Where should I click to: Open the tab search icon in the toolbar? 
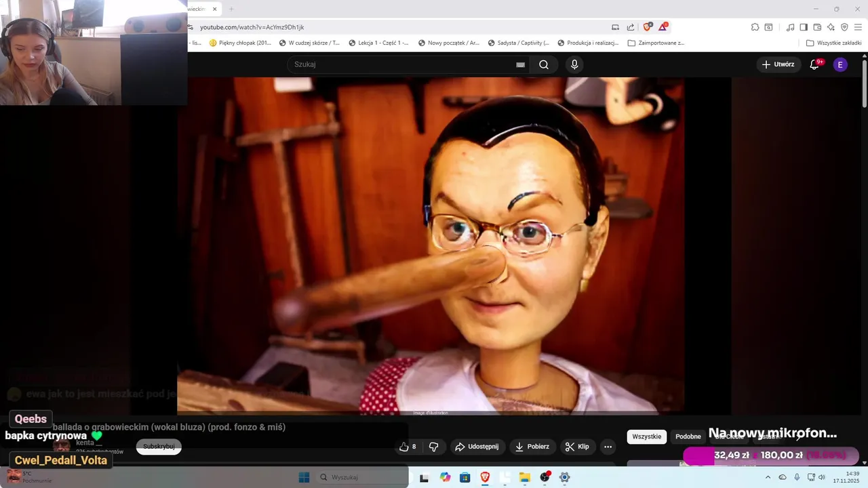[x=769, y=27]
